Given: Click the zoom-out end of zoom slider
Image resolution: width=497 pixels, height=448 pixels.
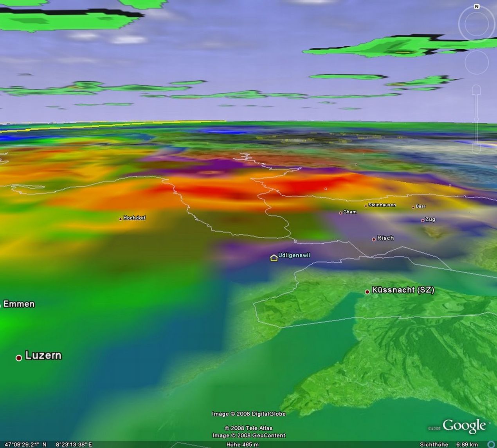Looking at the screenshot, I should [476, 149].
